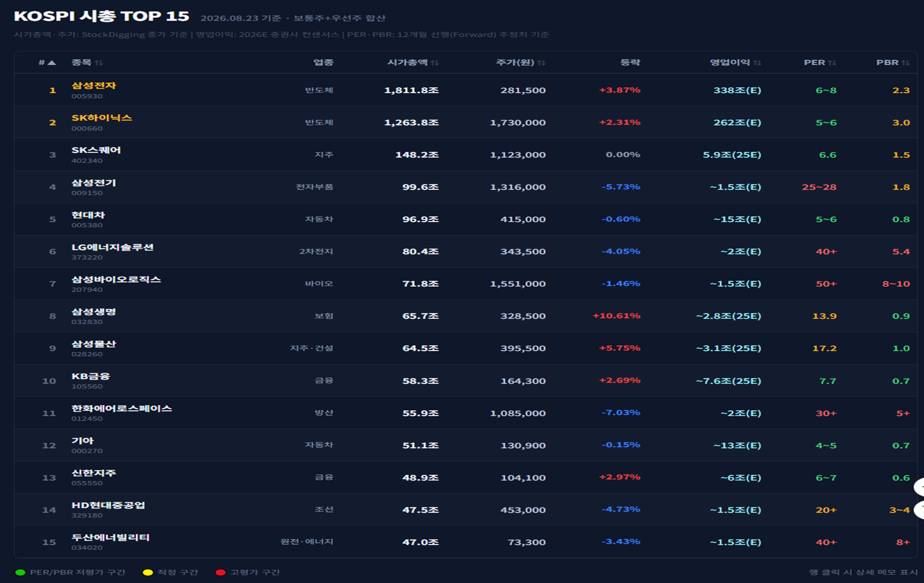The image size is (924, 583).
Task: Click the upper white floating button at right edge
Action: pos(919,487)
